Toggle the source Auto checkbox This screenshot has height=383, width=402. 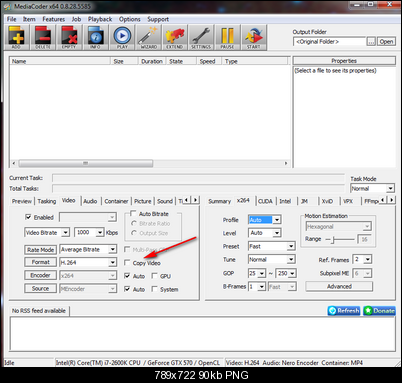pos(127,289)
